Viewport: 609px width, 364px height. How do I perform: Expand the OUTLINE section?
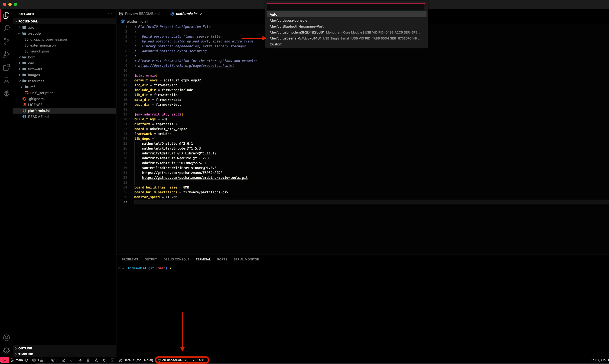click(x=25, y=348)
